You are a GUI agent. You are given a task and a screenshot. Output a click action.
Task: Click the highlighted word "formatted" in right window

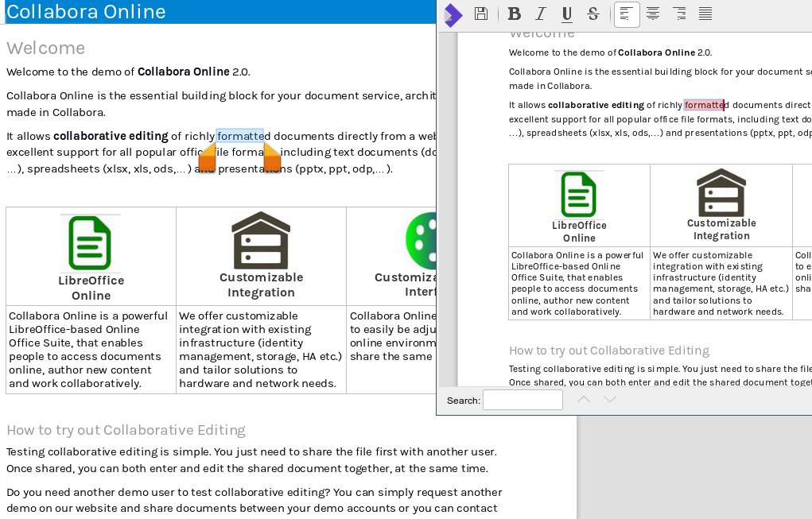pos(706,105)
